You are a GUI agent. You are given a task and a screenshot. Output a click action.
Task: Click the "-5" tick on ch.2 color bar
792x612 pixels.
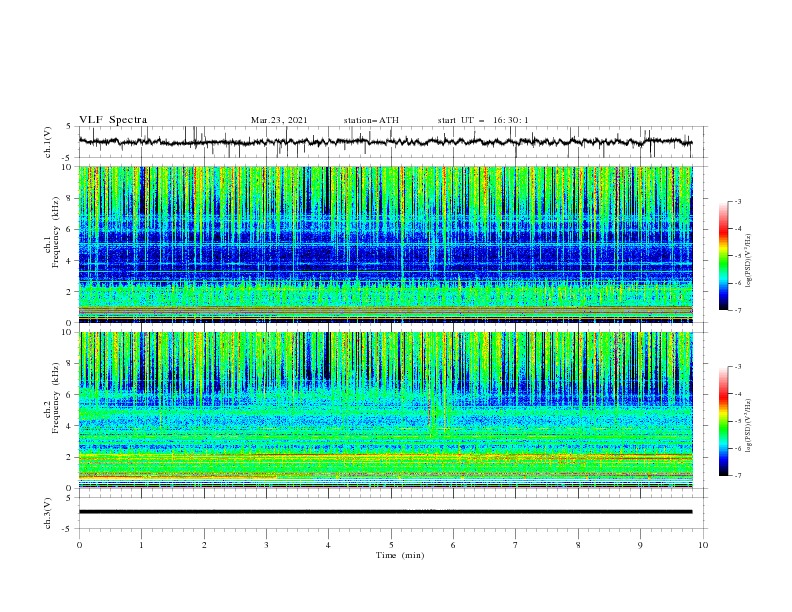737,421
